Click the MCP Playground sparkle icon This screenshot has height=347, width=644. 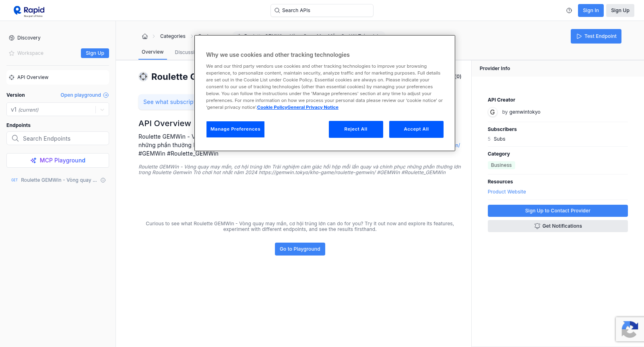click(x=33, y=160)
